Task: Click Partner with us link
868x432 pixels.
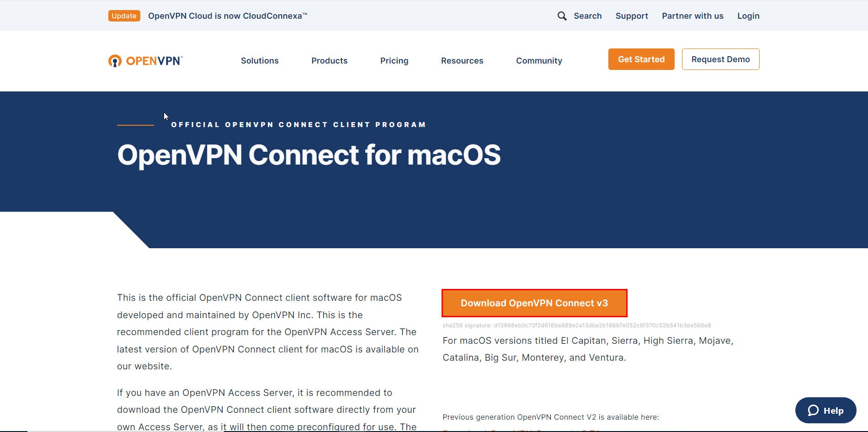Action: [692, 16]
